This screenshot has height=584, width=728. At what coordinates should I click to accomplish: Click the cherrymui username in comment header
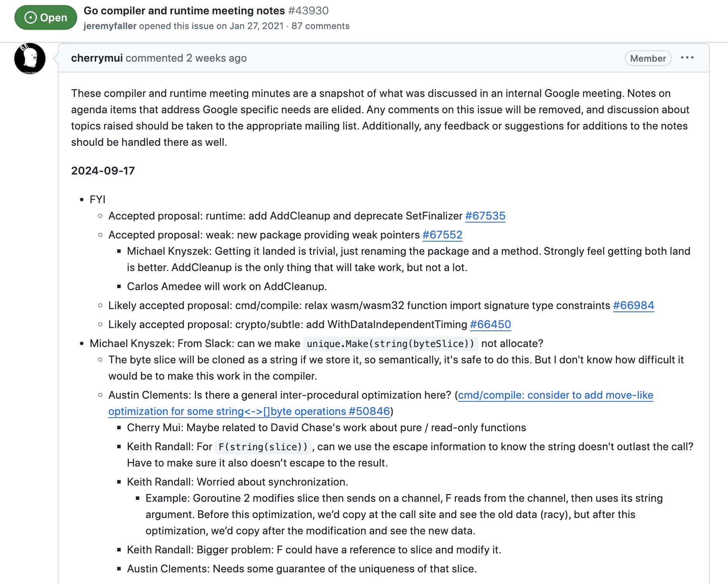pos(97,58)
